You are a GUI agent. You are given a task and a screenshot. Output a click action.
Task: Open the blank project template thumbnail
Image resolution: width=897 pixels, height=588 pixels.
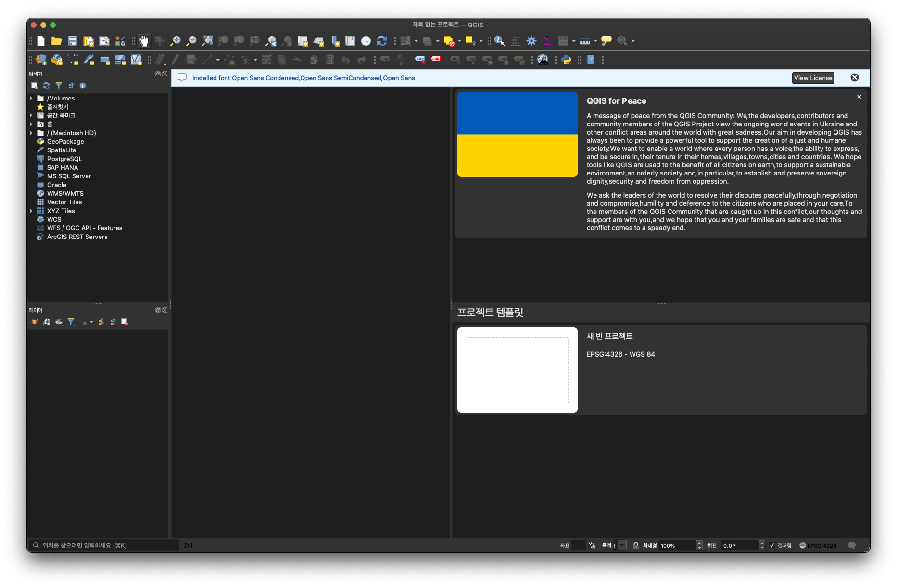tap(518, 370)
